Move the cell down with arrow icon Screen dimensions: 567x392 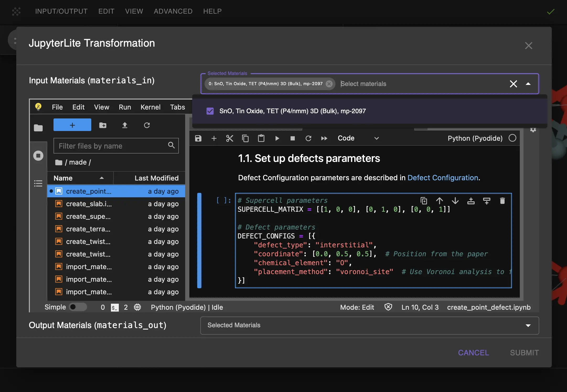(455, 201)
